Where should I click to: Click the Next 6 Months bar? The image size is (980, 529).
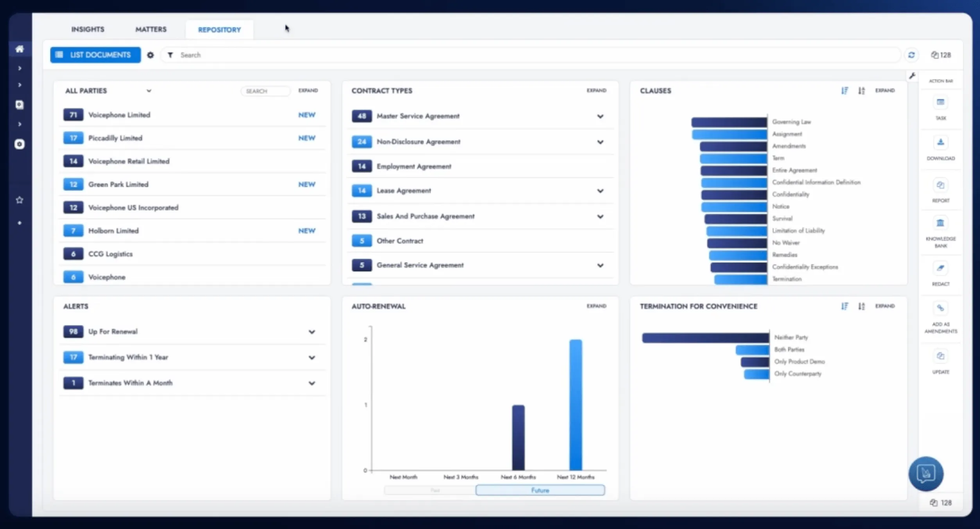pyautogui.click(x=519, y=438)
